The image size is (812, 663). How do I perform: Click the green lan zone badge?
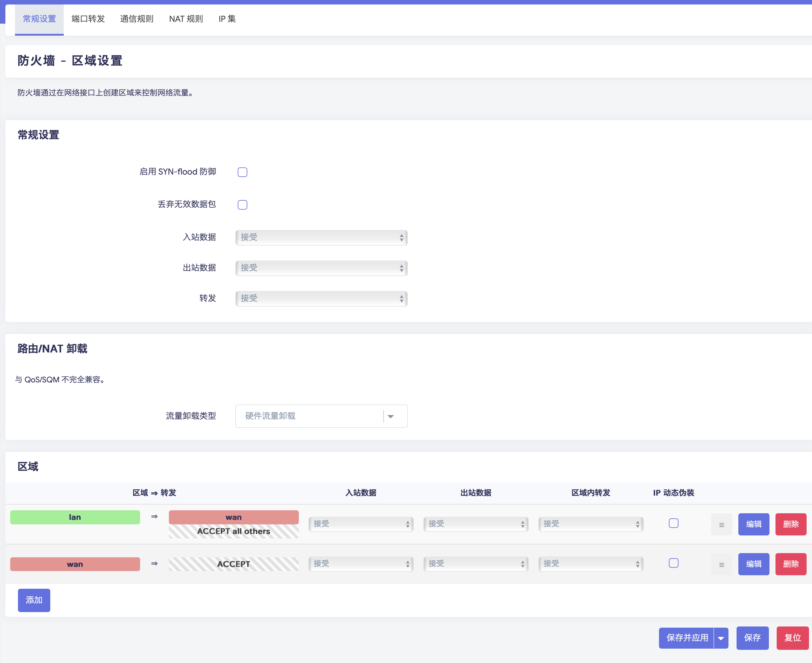point(75,517)
